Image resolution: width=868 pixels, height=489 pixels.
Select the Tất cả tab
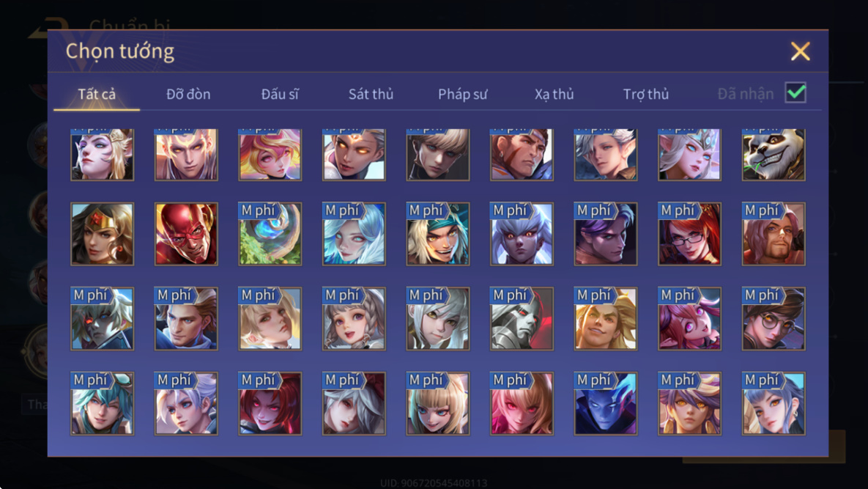[x=97, y=94]
